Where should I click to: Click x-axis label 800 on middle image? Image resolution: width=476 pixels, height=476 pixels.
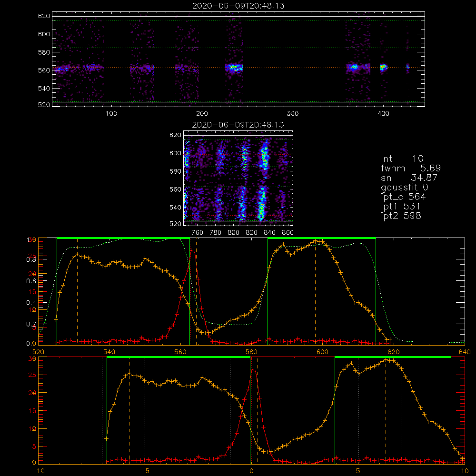(x=233, y=233)
